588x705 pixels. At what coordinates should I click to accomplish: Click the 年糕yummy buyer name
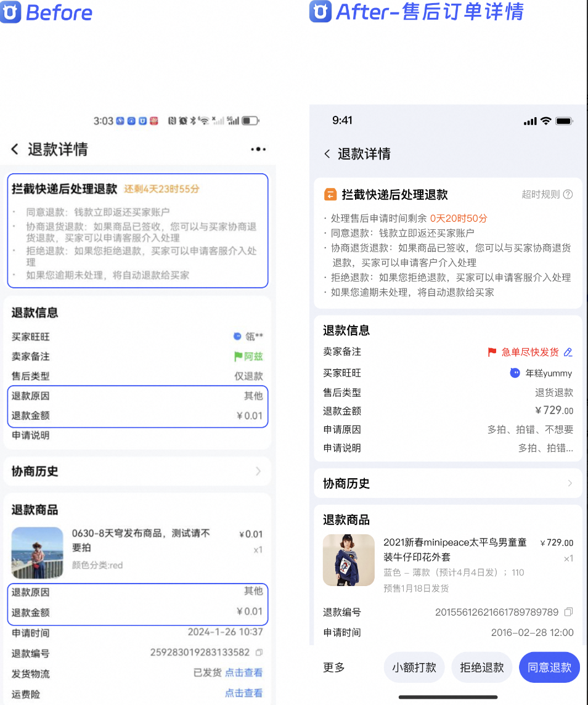549,373
